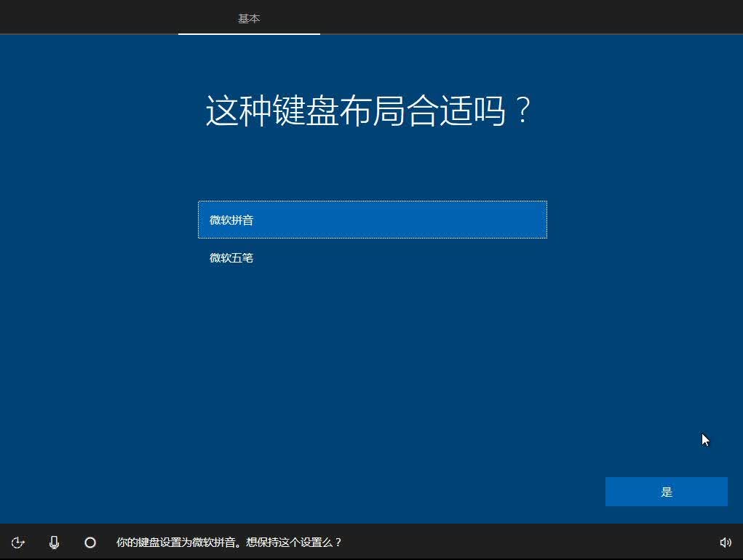743x560 pixels.
Task: Activate the Cortana ring in bottom bar
Action: coord(90,543)
